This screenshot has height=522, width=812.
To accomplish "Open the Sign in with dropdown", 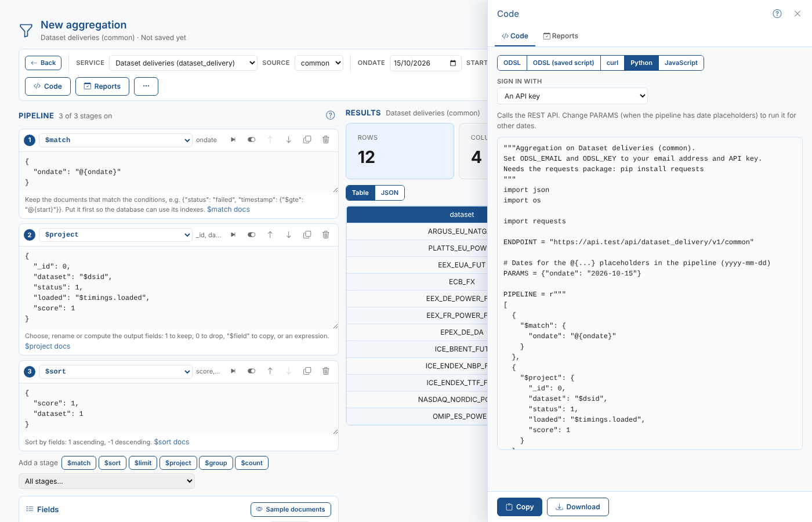I will tap(572, 96).
